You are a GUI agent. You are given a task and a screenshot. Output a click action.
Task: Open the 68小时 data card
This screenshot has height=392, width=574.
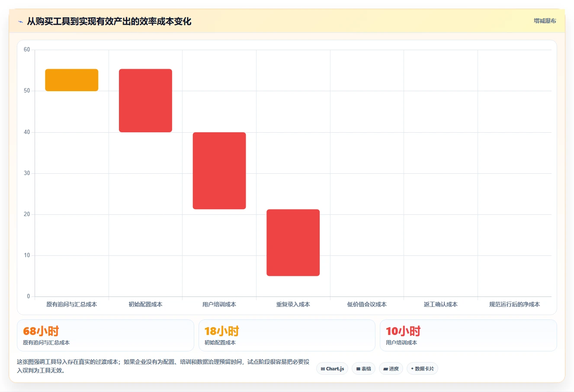pyautogui.click(x=106, y=335)
